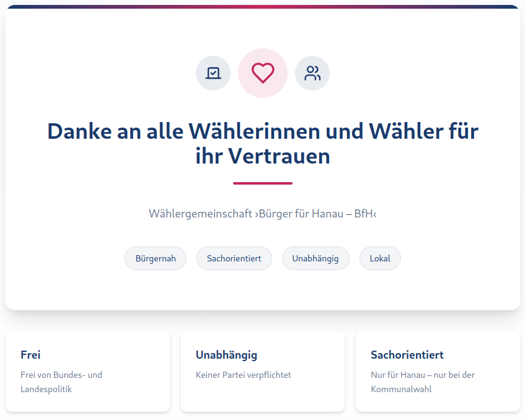Open the Unabhängig card at the bottom

click(x=262, y=371)
